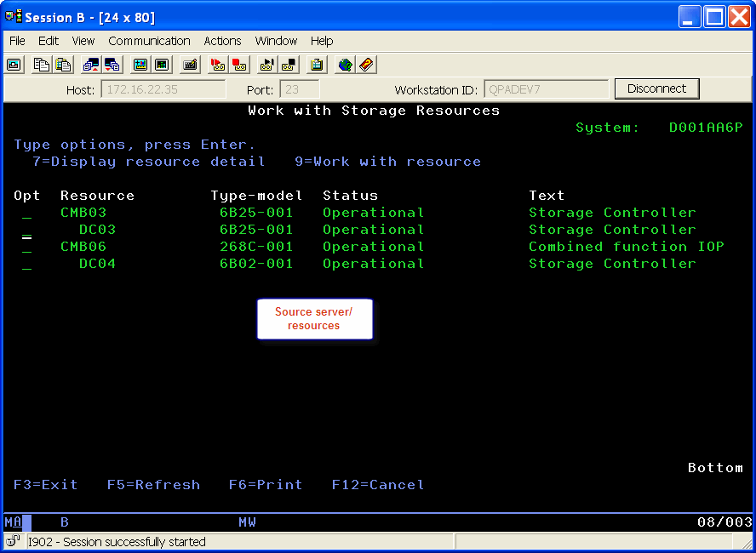Open the Communication menu
Screen dimensions: 756x553
[x=149, y=41]
